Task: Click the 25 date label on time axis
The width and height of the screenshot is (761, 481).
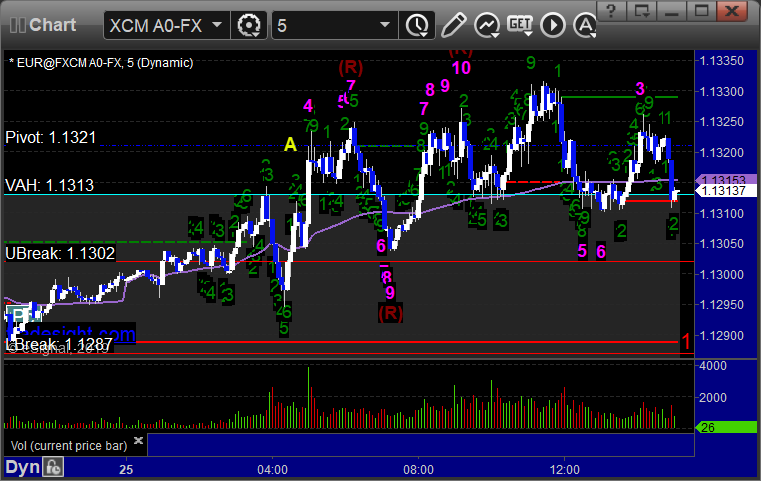Action: coord(126,470)
